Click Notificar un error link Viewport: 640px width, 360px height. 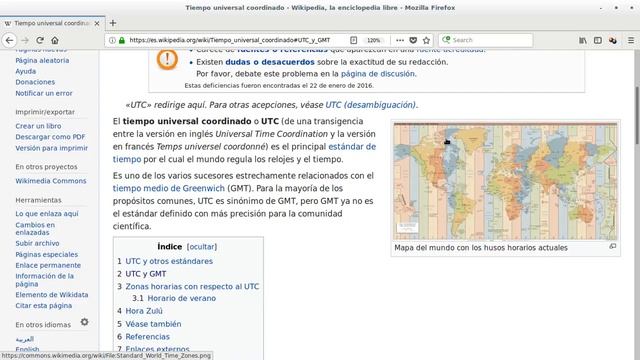44,93
